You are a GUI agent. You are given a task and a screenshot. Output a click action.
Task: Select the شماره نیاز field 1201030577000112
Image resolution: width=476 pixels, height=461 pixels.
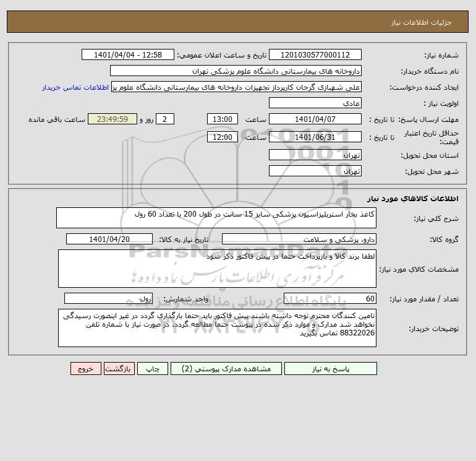coord(315,54)
